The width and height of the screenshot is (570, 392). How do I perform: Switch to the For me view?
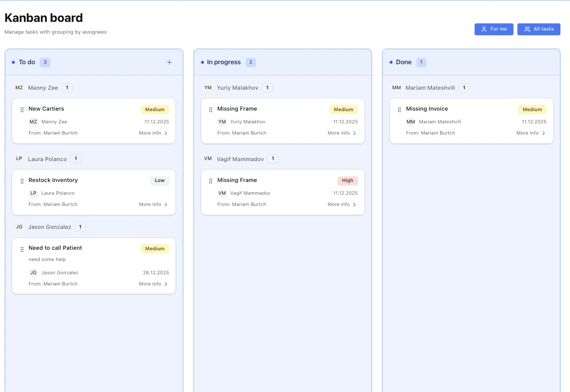click(494, 29)
